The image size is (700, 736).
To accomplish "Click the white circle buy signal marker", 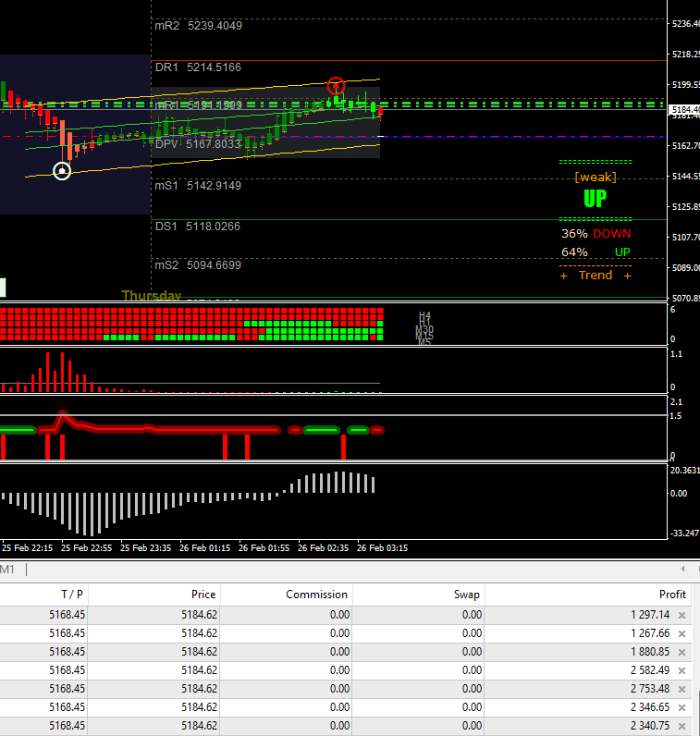I will [62, 171].
